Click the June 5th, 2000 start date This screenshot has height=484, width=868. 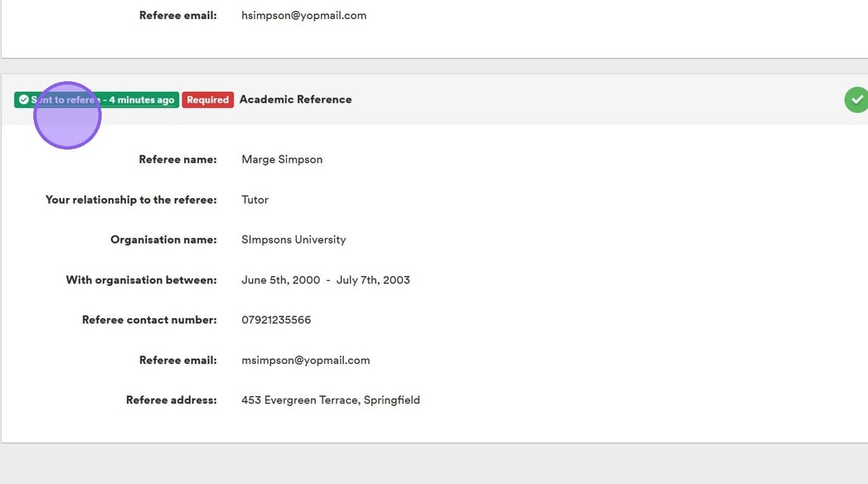280,280
